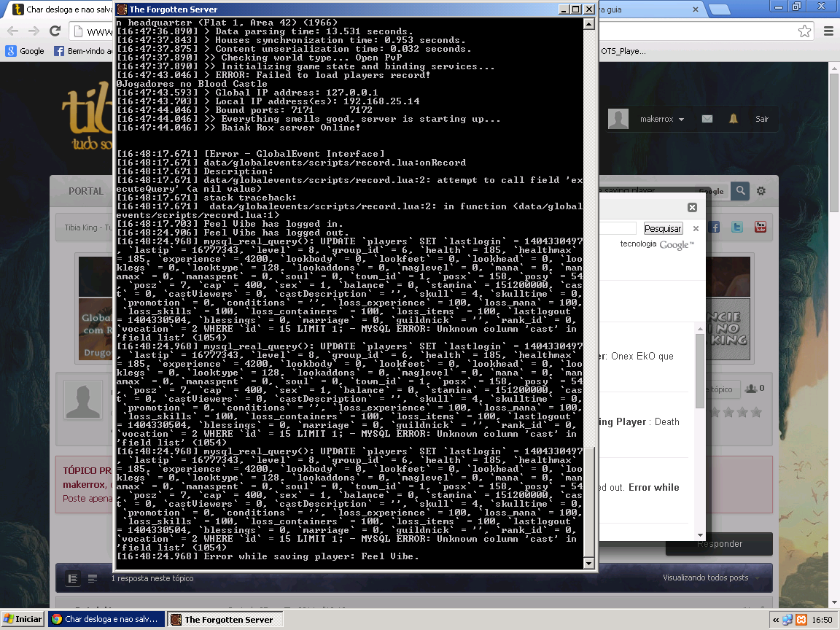This screenshot has width=840, height=630.
Task: Open forum notifications bell icon
Action: [734, 119]
